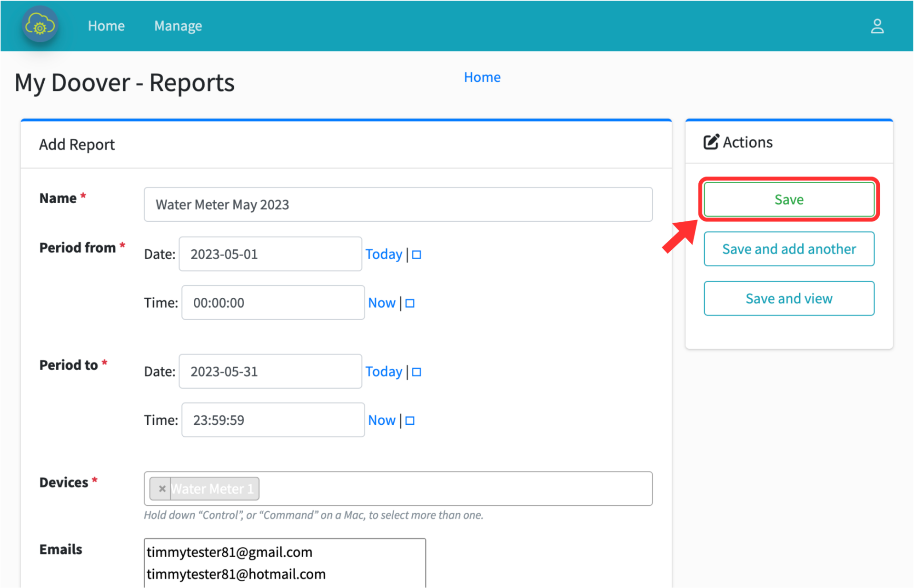Open the Home navigation menu item
The image size is (914, 588).
tap(106, 26)
